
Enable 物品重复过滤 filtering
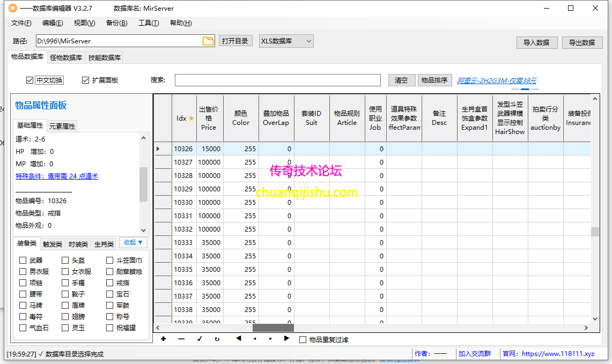click(x=303, y=340)
